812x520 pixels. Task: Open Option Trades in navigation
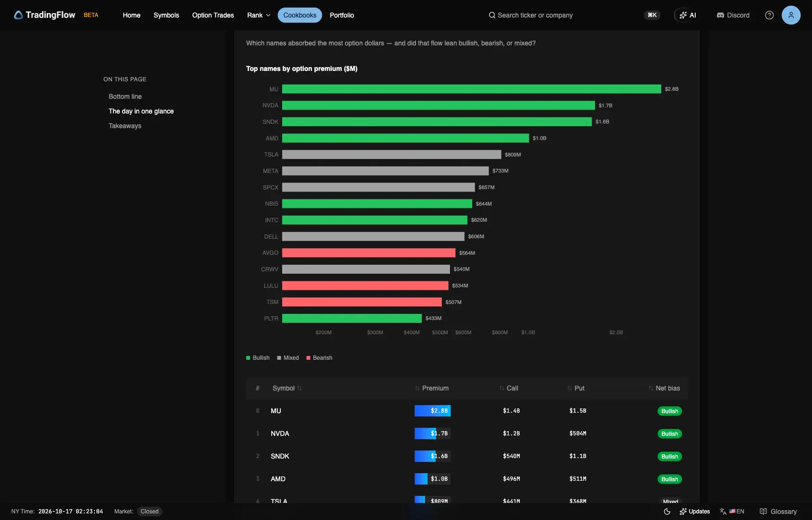213,15
